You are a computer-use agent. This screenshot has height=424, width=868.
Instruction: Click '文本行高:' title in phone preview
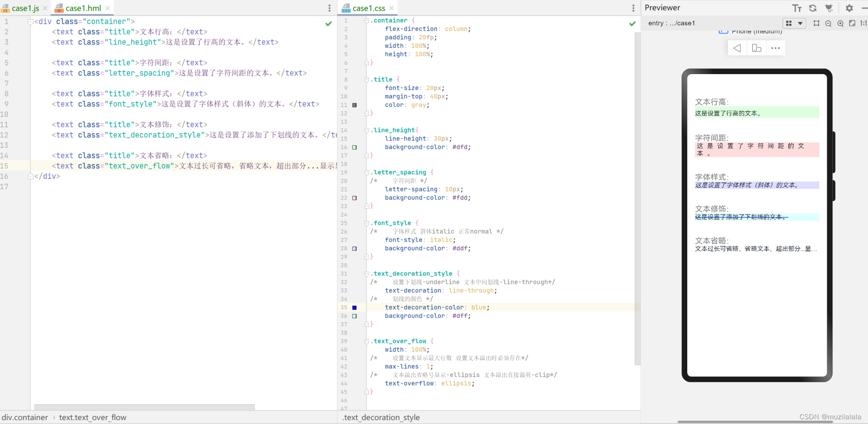point(712,102)
